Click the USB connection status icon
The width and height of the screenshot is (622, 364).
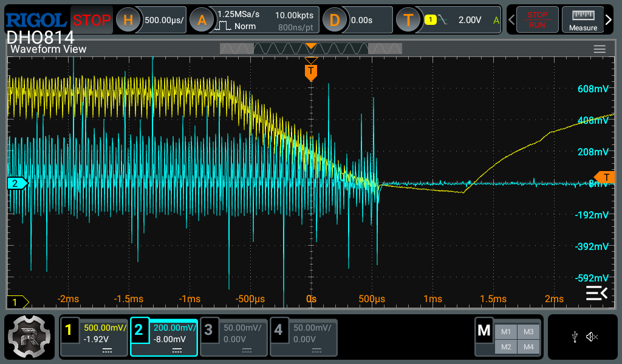pyautogui.click(x=574, y=337)
